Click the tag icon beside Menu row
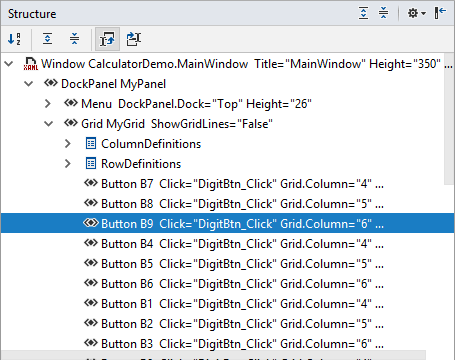Screen dimensions: 455x360 71,103
